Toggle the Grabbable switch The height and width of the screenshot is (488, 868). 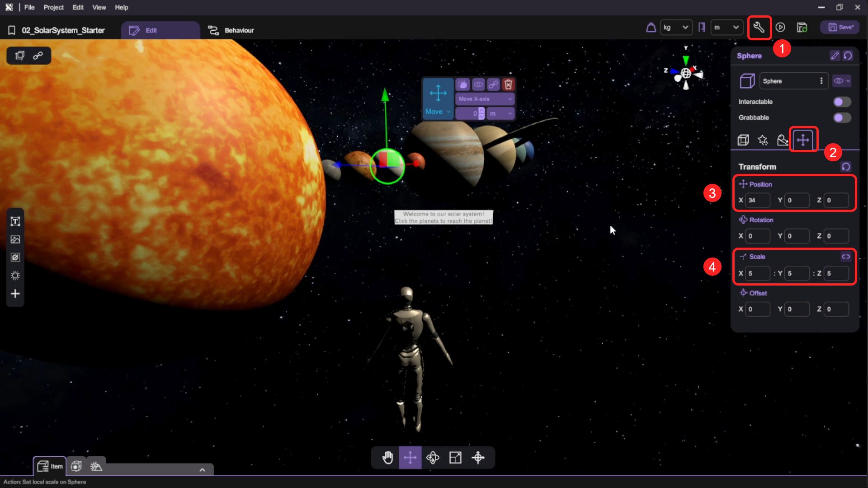click(x=842, y=117)
